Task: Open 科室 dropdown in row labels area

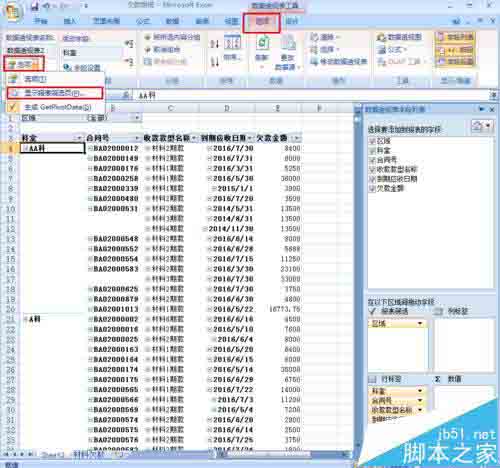Action: (x=420, y=391)
